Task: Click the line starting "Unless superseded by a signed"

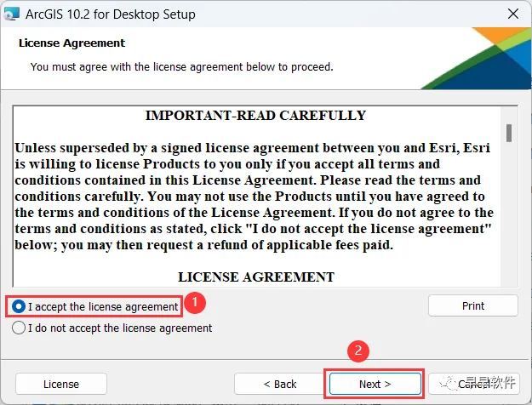Action: click(253, 148)
